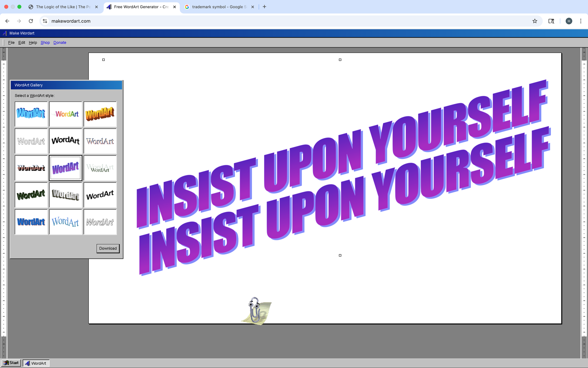
Task: Select the blue wavy WordArt style
Action: (x=31, y=114)
